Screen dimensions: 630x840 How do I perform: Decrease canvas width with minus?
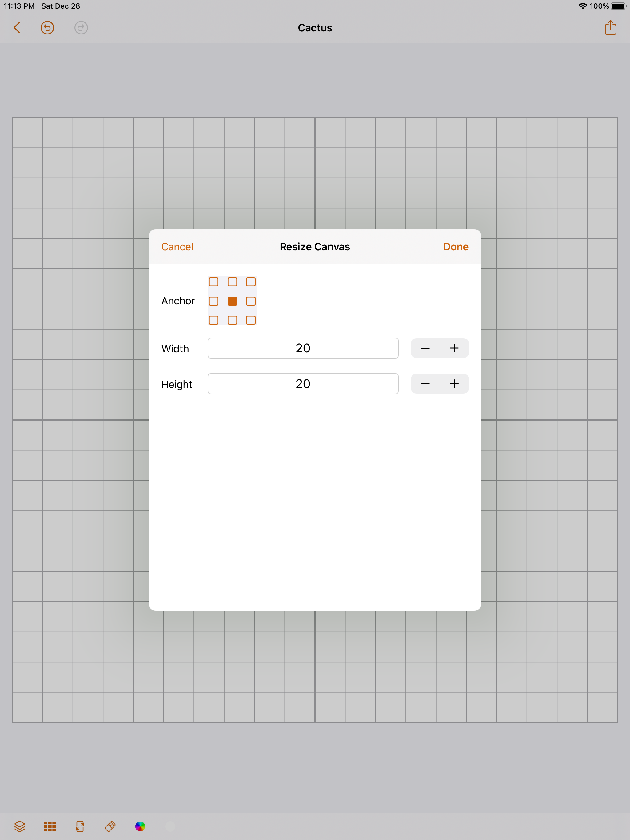point(425,348)
